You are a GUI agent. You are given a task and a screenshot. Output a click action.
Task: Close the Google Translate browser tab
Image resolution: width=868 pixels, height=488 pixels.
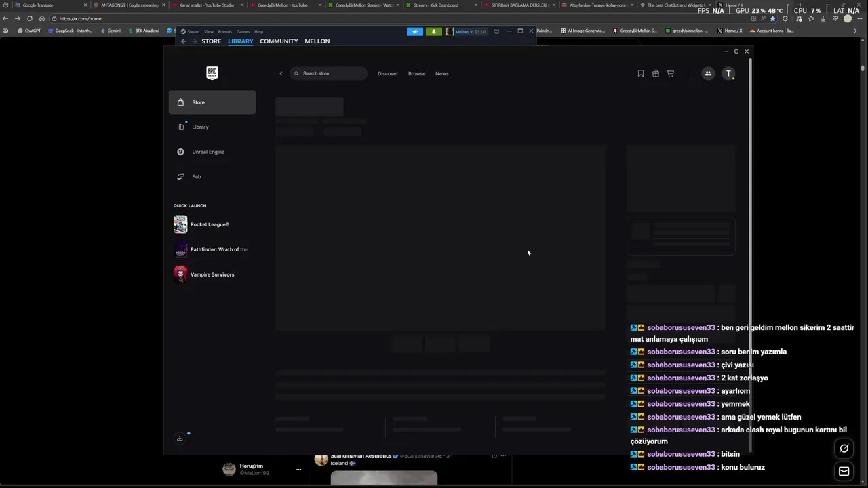pos(85,5)
